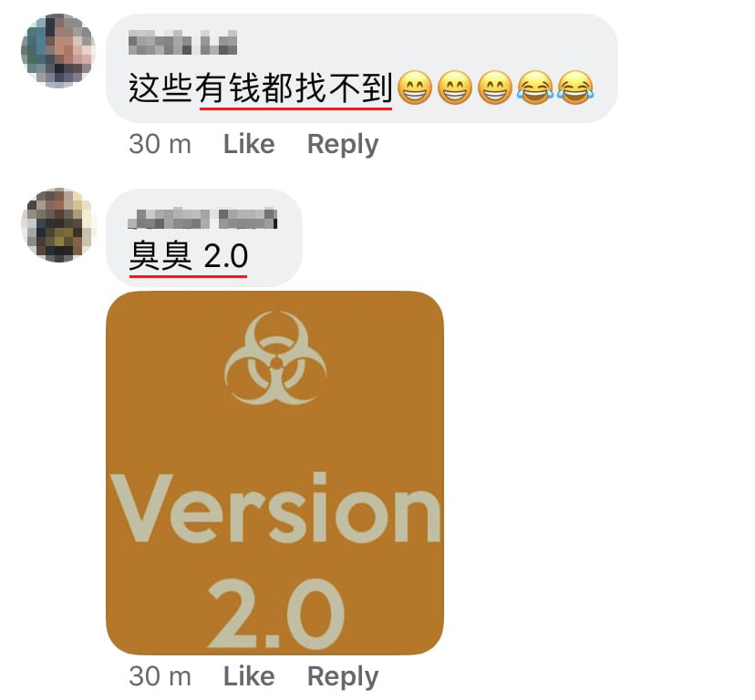Screen dimensions: 755x700
Task: Click the first tears-of-joy emoji
Action: [535, 87]
